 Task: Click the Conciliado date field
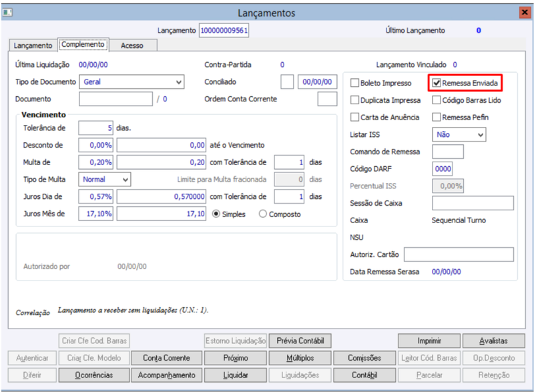coord(318,81)
